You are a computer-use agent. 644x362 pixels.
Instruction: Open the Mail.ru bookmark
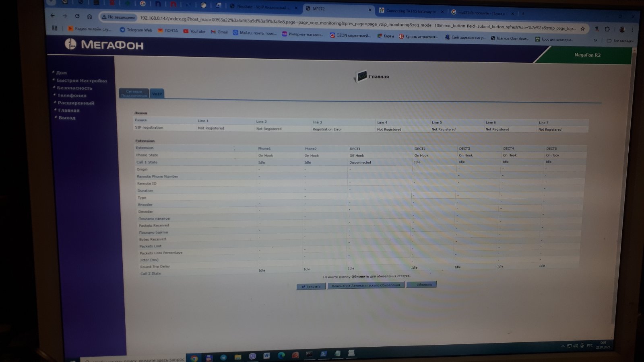[255, 33]
